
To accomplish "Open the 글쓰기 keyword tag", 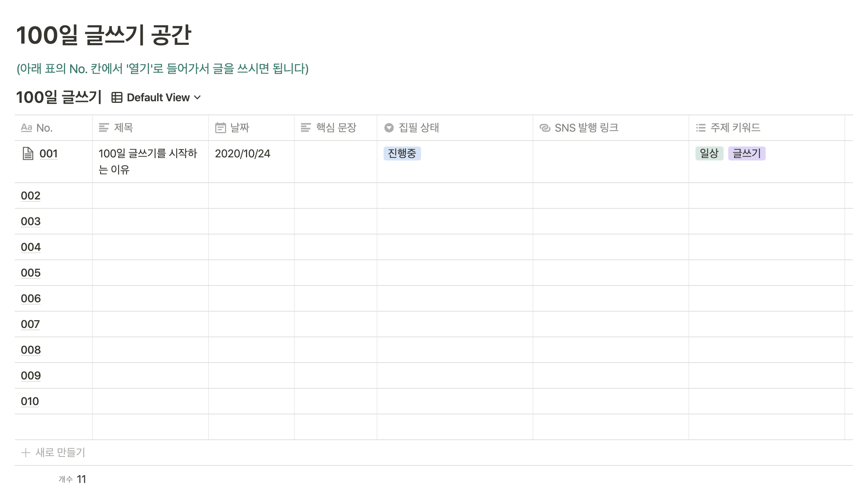I will [747, 153].
